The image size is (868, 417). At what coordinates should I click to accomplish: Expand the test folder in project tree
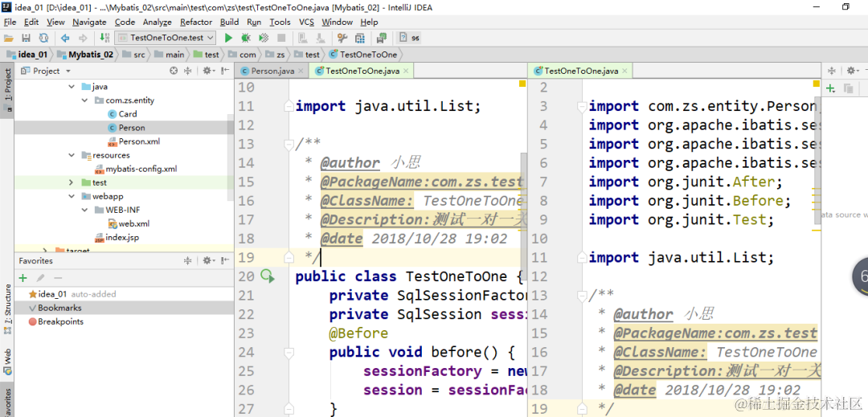pos(71,182)
